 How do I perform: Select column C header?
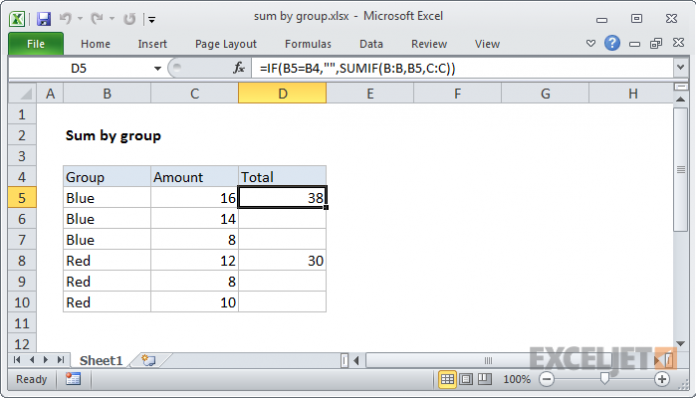tap(194, 94)
